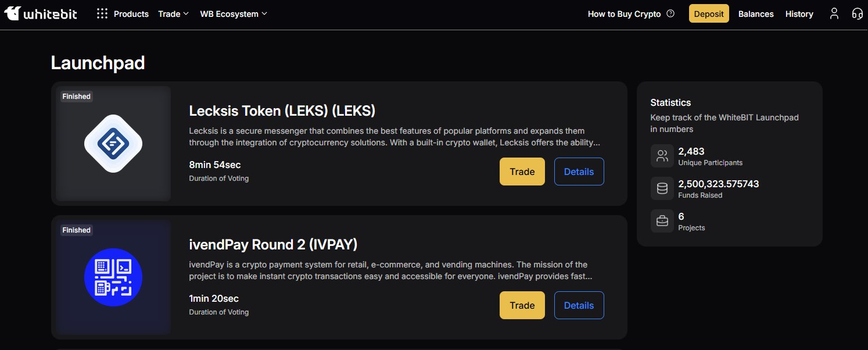Expand the WB Ecosystem dropdown
This screenshot has height=350, width=868.
click(x=234, y=13)
